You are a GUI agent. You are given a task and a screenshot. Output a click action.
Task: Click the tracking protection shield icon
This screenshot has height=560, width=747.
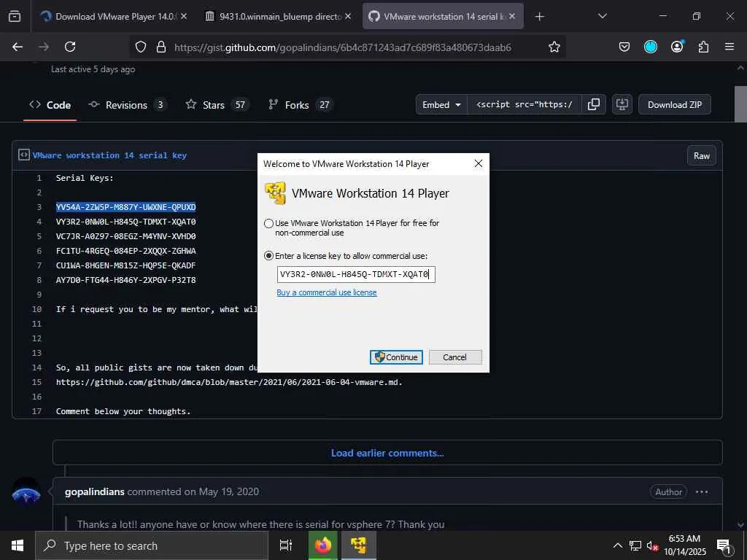pyautogui.click(x=141, y=47)
